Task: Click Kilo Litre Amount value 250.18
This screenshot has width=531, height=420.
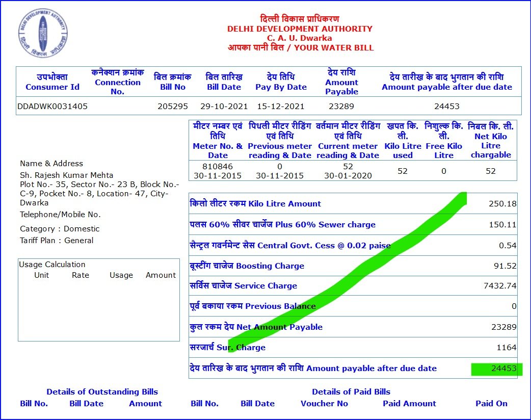Action: tap(502, 204)
